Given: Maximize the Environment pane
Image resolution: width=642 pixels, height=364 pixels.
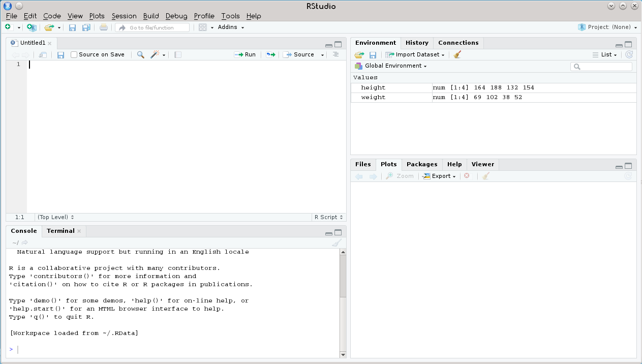Looking at the screenshot, I should click(x=628, y=45).
